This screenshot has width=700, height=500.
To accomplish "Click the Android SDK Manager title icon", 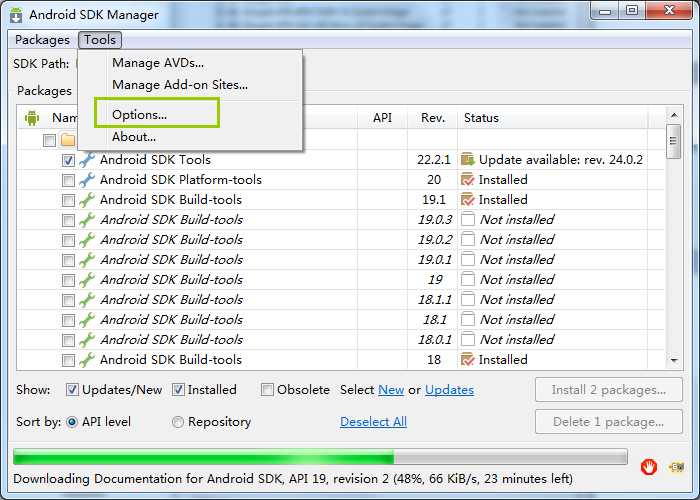I will [16, 15].
